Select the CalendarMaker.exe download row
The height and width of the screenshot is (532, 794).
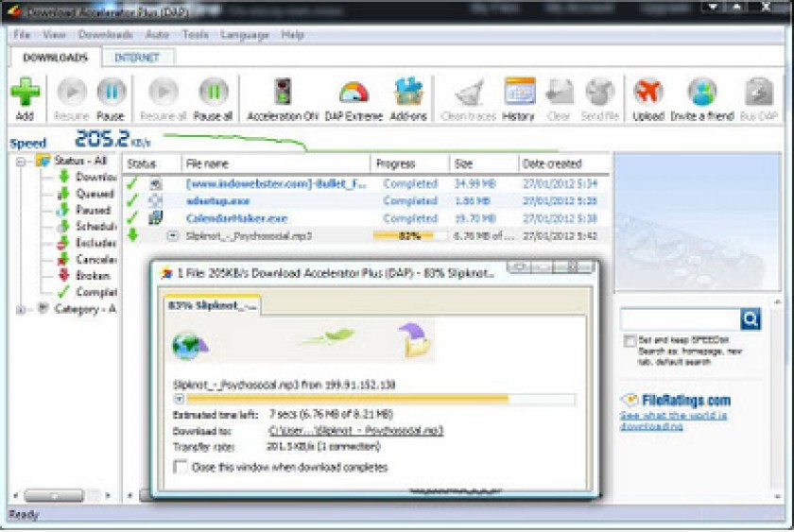(366, 218)
